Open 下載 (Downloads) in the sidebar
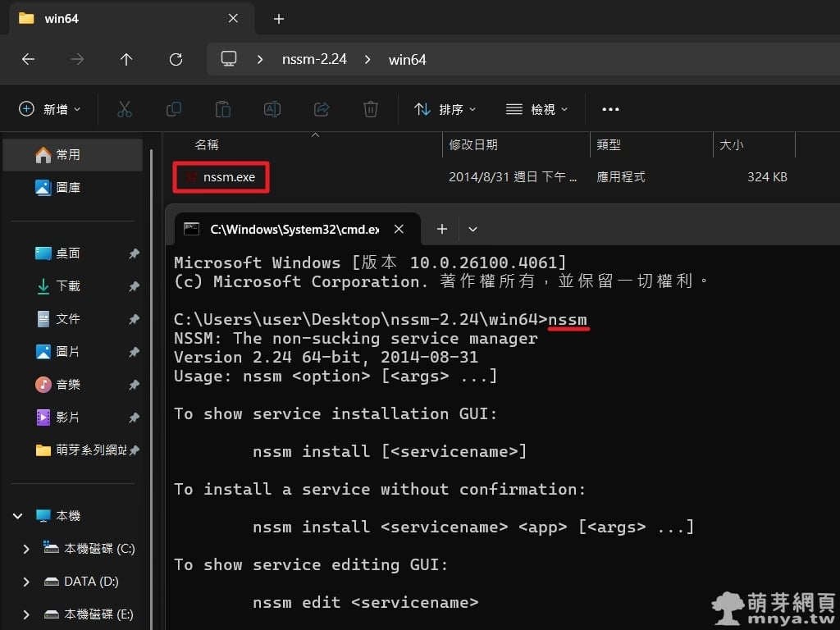 pos(68,286)
